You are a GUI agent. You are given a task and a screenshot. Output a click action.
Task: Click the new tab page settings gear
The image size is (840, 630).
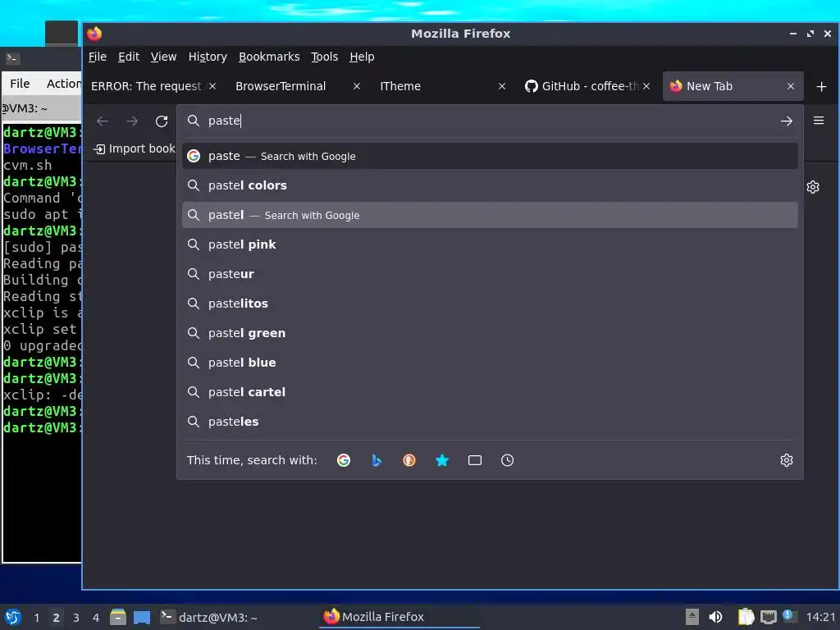click(813, 187)
